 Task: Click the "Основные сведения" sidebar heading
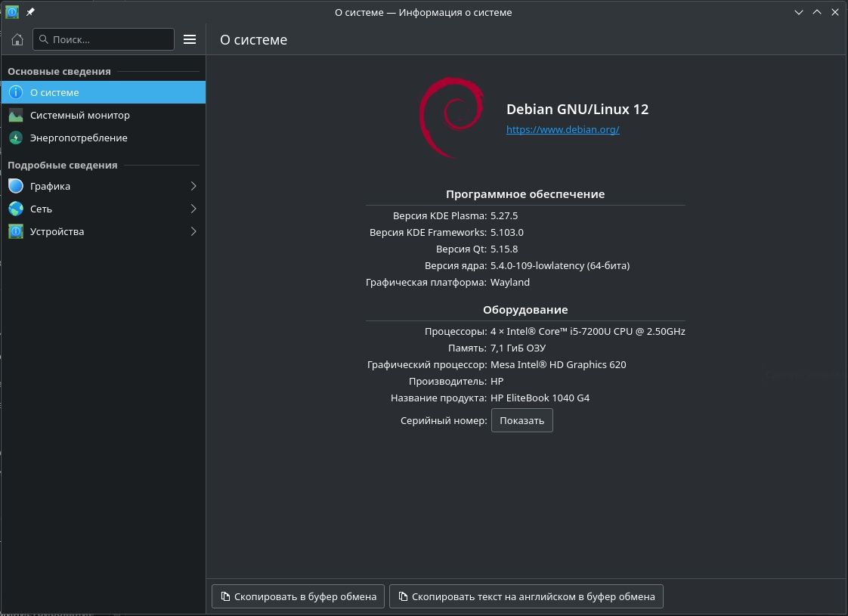59,71
